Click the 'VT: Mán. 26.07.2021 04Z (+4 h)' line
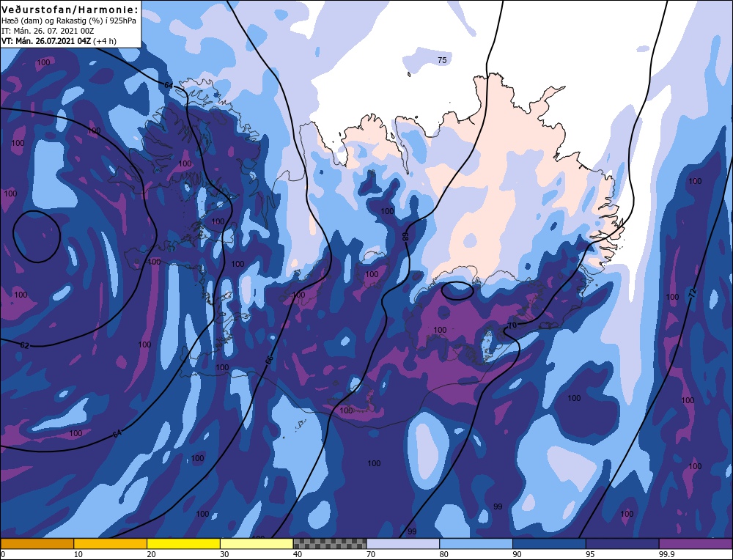The height and width of the screenshot is (560, 733). 59,41
